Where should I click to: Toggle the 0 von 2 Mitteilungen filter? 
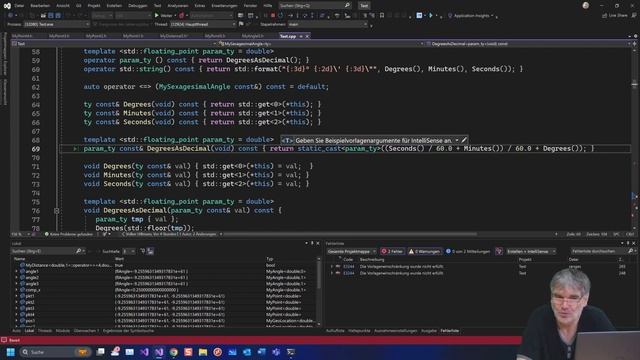468,251
